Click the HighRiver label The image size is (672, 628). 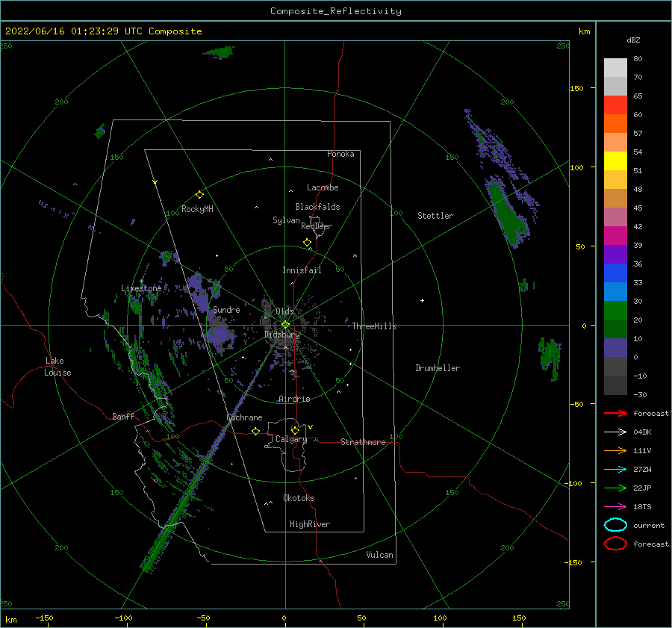pos(310,524)
